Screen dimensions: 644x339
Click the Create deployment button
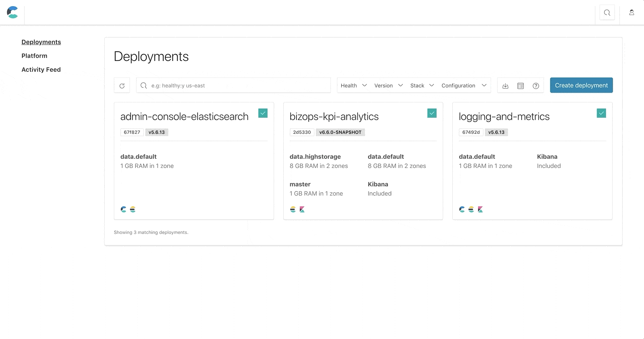pos(581,85)
